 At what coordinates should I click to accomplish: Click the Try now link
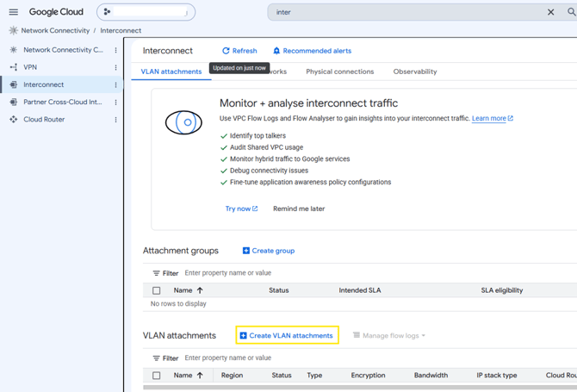point(241,208)
